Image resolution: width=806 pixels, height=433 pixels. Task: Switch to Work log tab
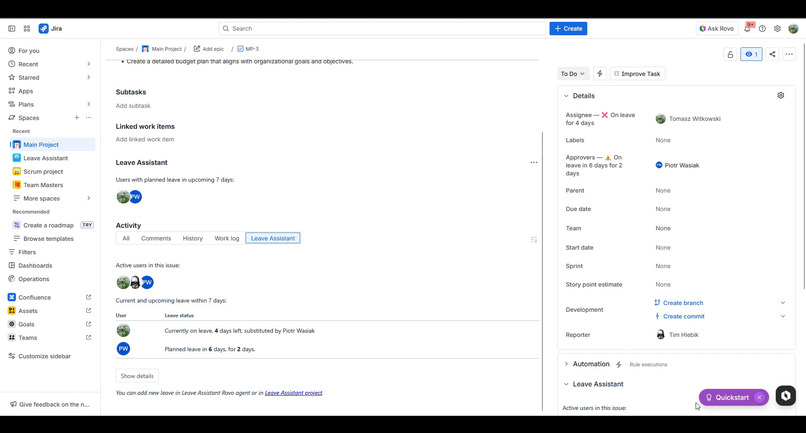pyautogui.click(x=227, y=238)
